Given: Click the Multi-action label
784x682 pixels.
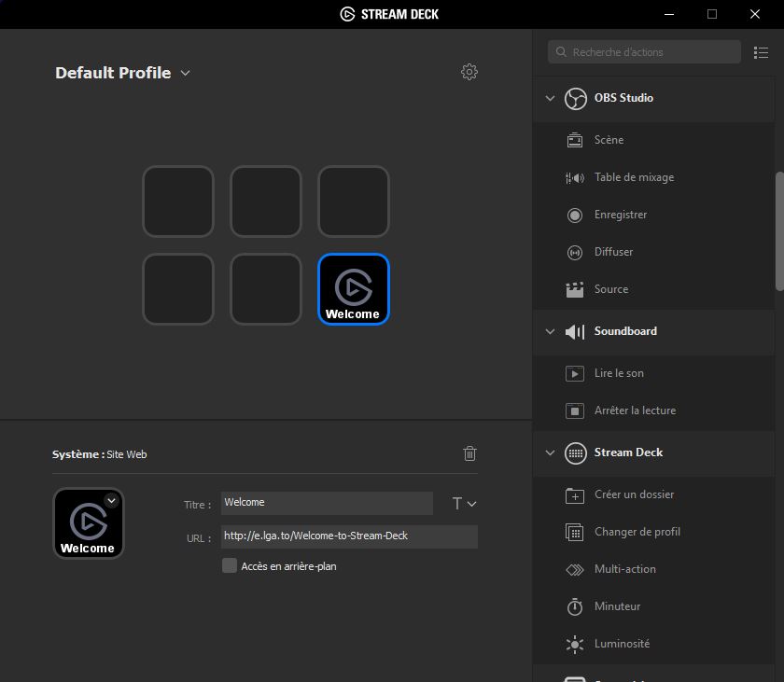Looking at the screenshot, I should pyautogui.click(x=625, y=569).
